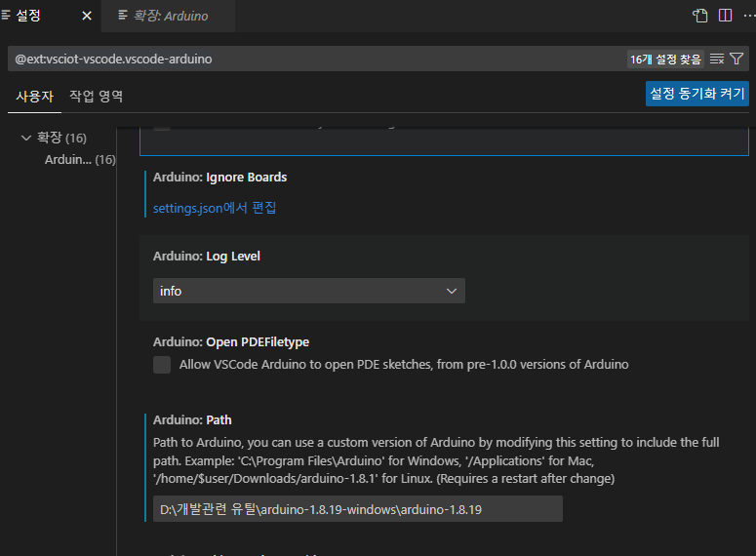Split the editor to the right
Viewport: 756px width, 556px height.
(x=725, y=16)
